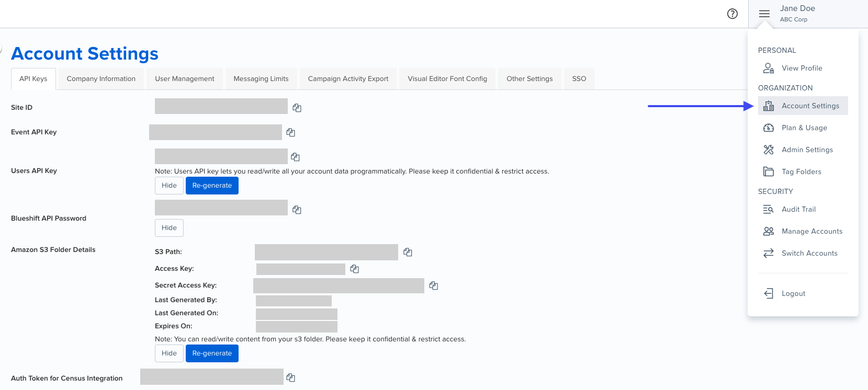Open the Campaign Activity Export tab
Image resolution: width=868 pixels, height=390 pixels.
tap(348, 79)
